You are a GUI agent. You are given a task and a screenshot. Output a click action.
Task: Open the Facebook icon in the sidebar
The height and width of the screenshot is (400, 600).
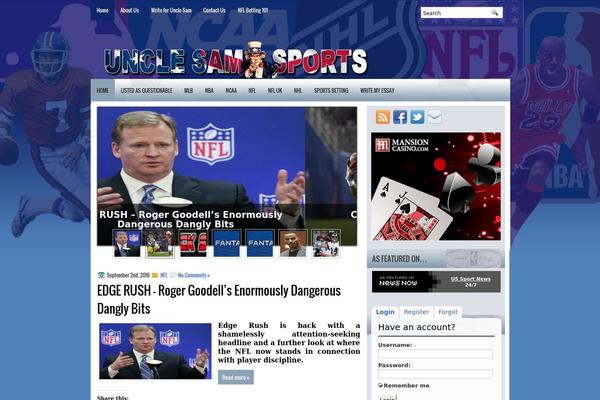tap(400, 117)
